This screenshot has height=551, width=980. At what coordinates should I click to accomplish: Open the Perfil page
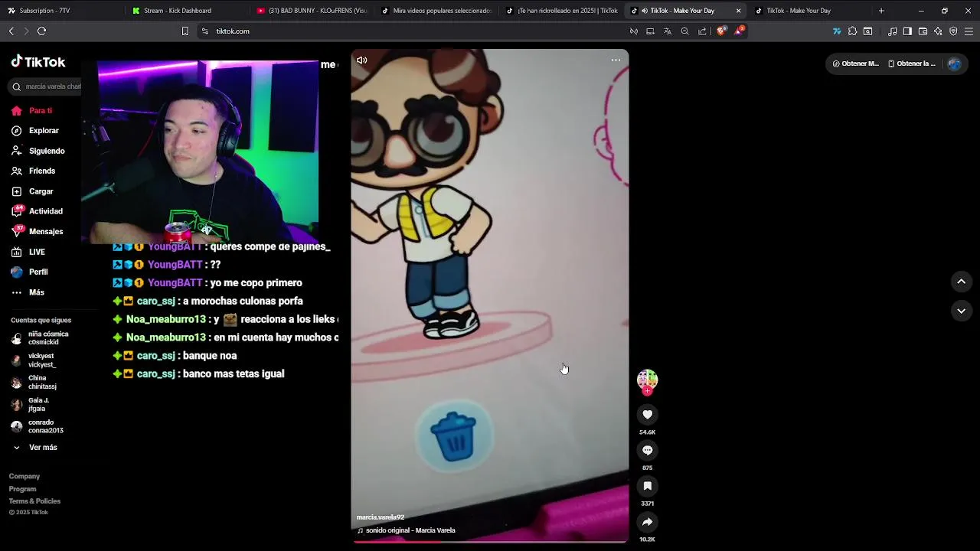tap(29, 272)
